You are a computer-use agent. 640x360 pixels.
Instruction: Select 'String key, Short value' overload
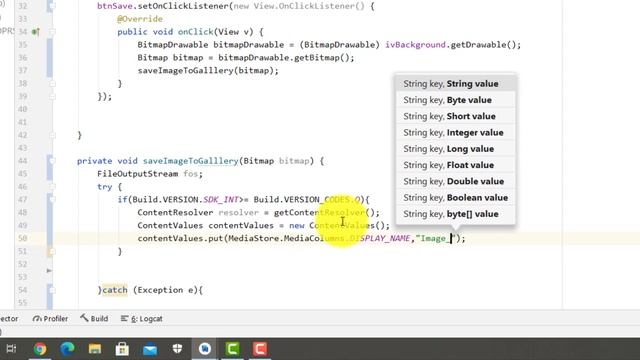click(x=456, y=116)
